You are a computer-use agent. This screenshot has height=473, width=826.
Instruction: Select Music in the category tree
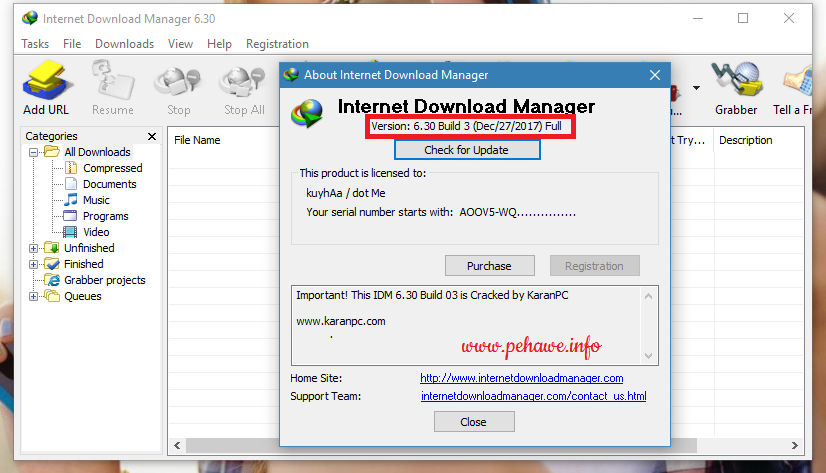click(96, 200)
